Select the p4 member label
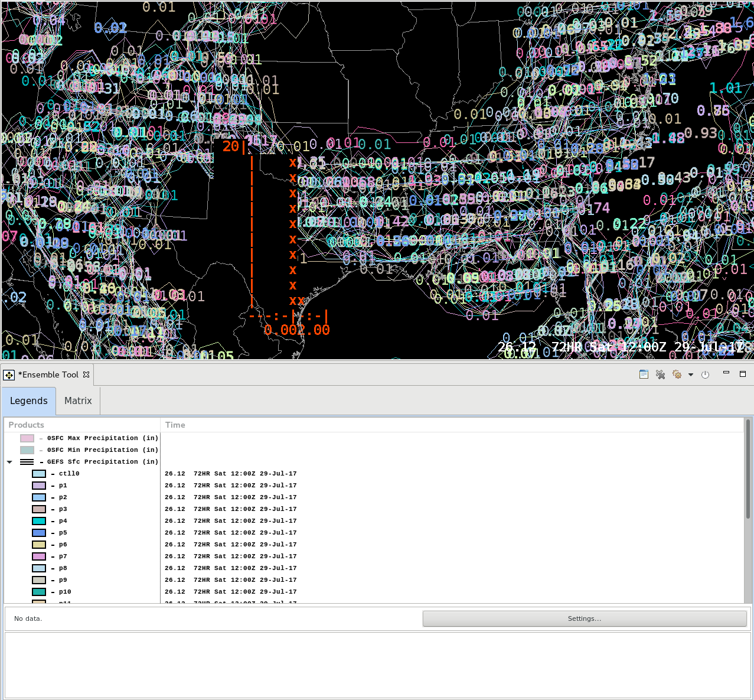The width and height of the screenshot is (754, 700). pyautogui.click(x=63, y=521)
